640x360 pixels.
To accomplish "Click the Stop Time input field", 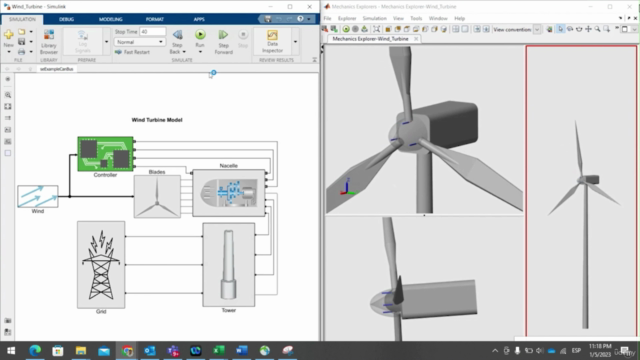I will pyautogui.click(x=153, y=31).
